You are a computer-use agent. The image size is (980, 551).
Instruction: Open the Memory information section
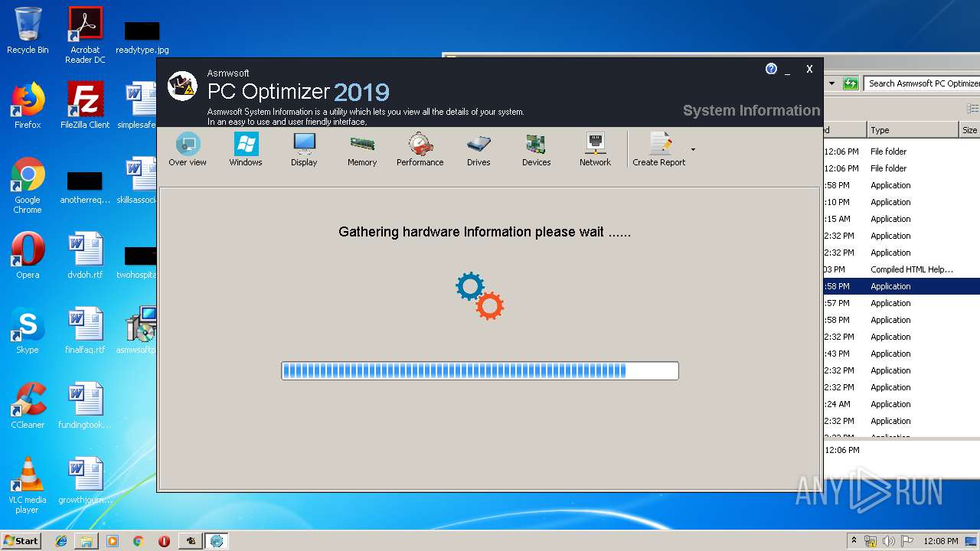point(362,149)
